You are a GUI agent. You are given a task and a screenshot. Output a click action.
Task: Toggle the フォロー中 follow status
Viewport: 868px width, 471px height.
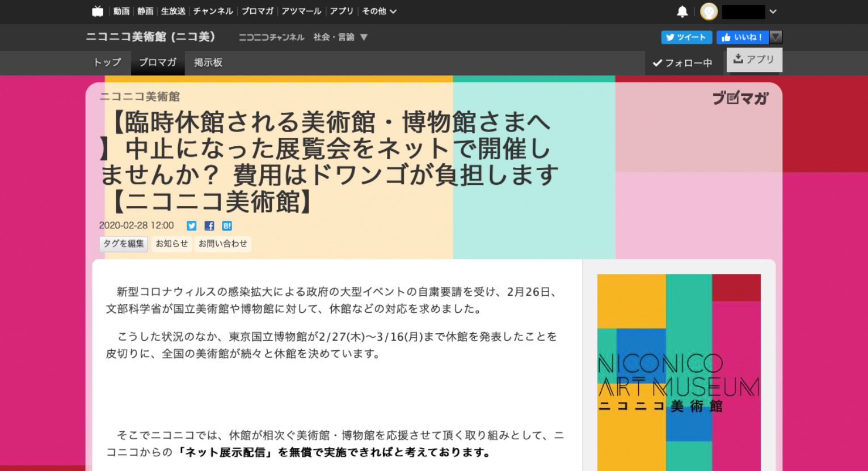[682, 63]
